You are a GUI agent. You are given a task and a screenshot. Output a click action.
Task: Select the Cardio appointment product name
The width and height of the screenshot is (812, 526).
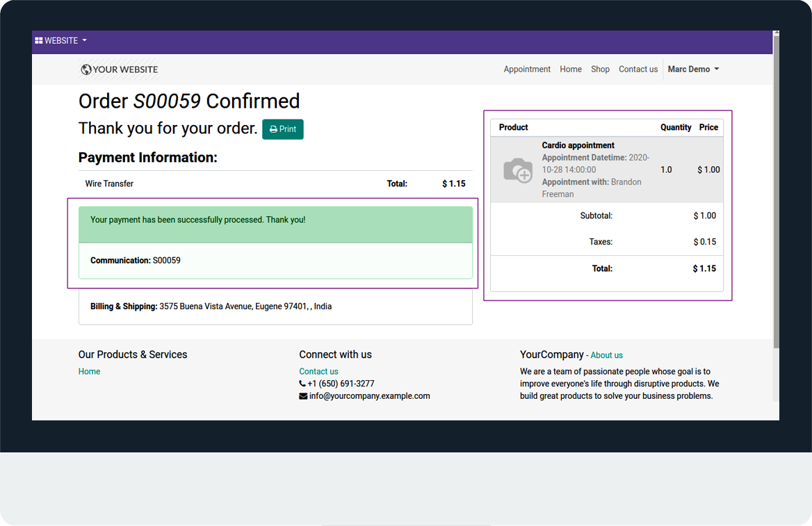coord(578,145)
